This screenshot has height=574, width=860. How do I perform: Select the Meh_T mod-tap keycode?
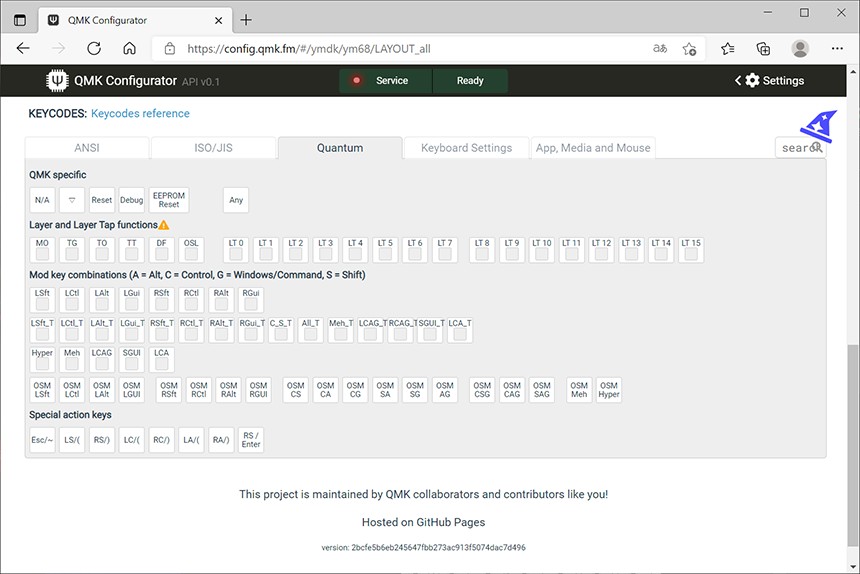click(x=341, y=330)
